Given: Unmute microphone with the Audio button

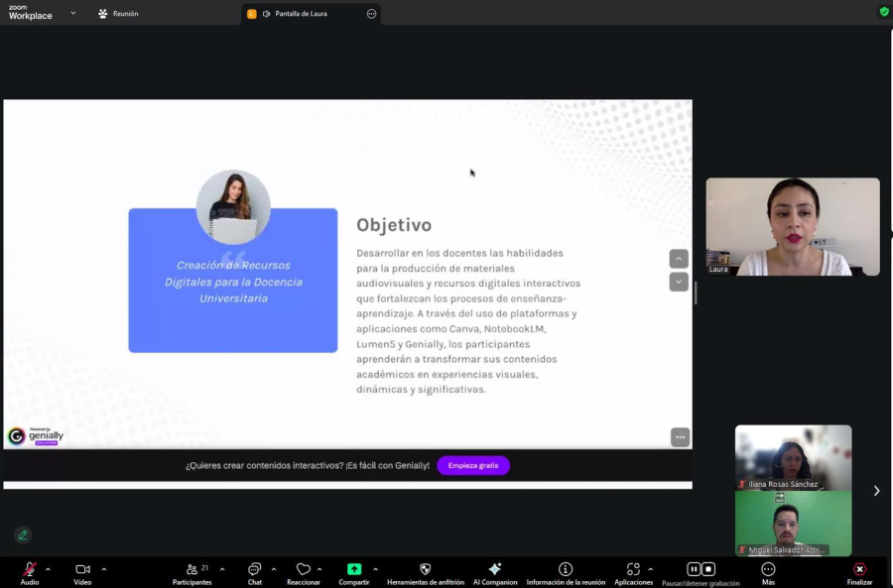Looking at the screenshot, I should point(30,570).
